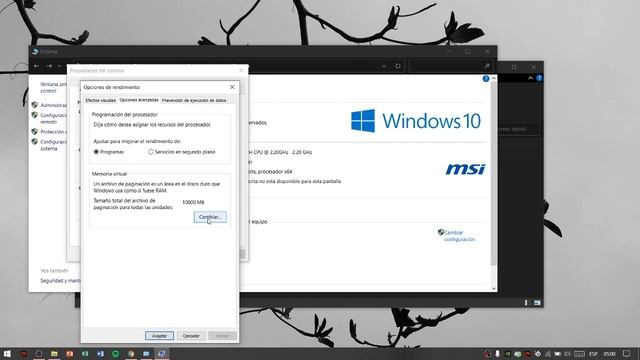Open the Action Center notifications icon
This screenshot has width=640, height=360.
627,354
